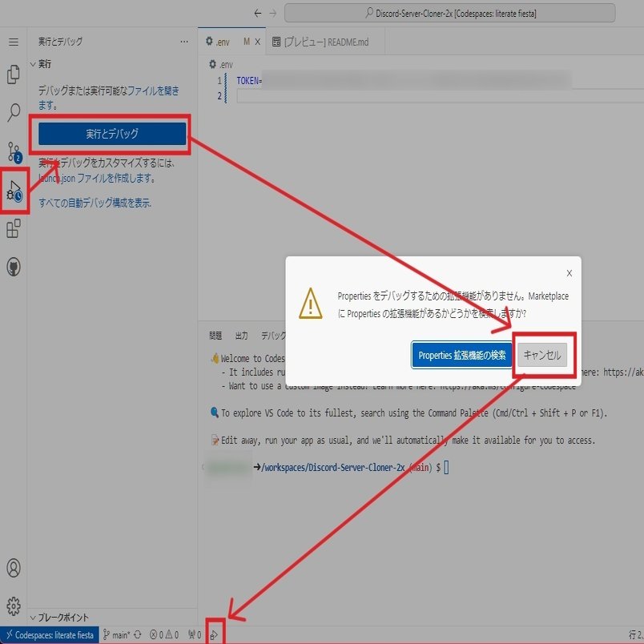This screenshot has height=644, width=644.
Task: Go forward with the right arrow
Action: point(272,13)
